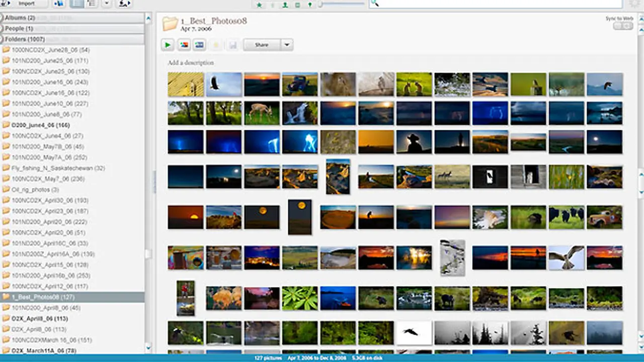Viewport: 644px width, 362px height.
Task: Click '127 pictures' in status bar
Action: (268, 358)
